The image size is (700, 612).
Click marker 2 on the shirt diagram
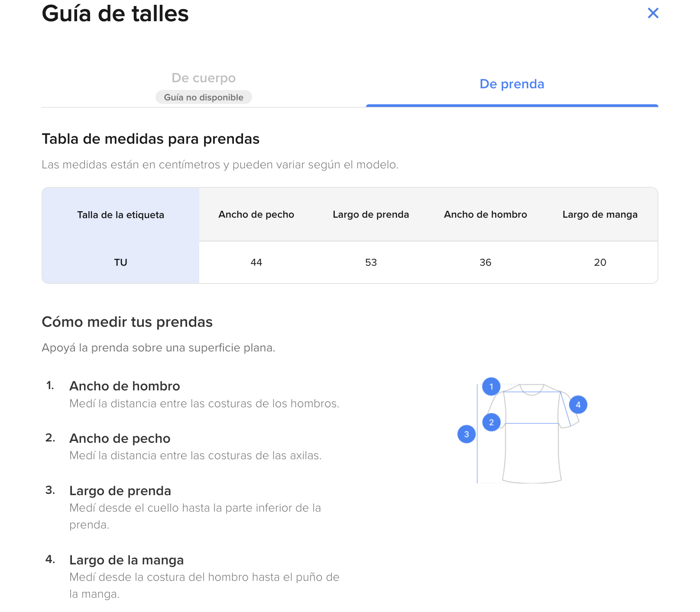coord(491,422)
